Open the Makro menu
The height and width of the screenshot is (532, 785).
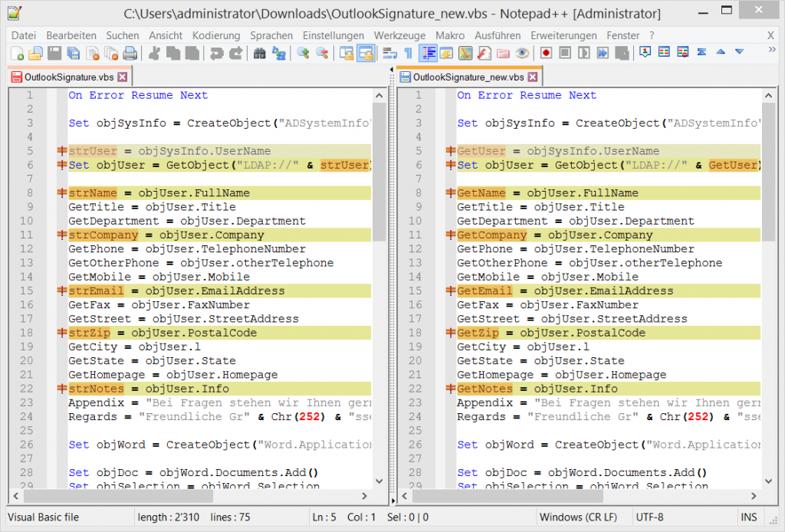click(450, 34)
